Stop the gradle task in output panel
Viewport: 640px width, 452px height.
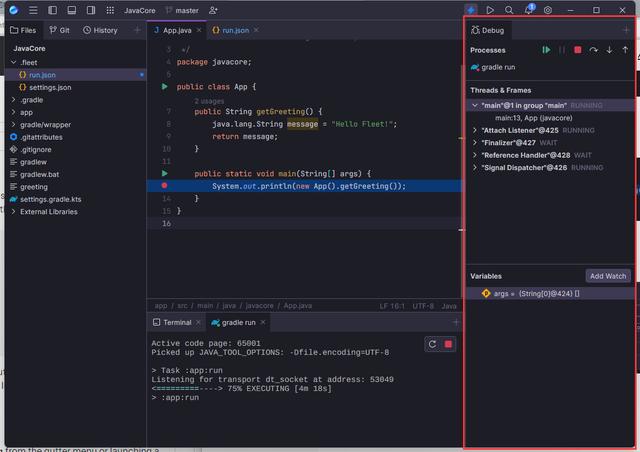pyautogui.click(x=448, y=345)
